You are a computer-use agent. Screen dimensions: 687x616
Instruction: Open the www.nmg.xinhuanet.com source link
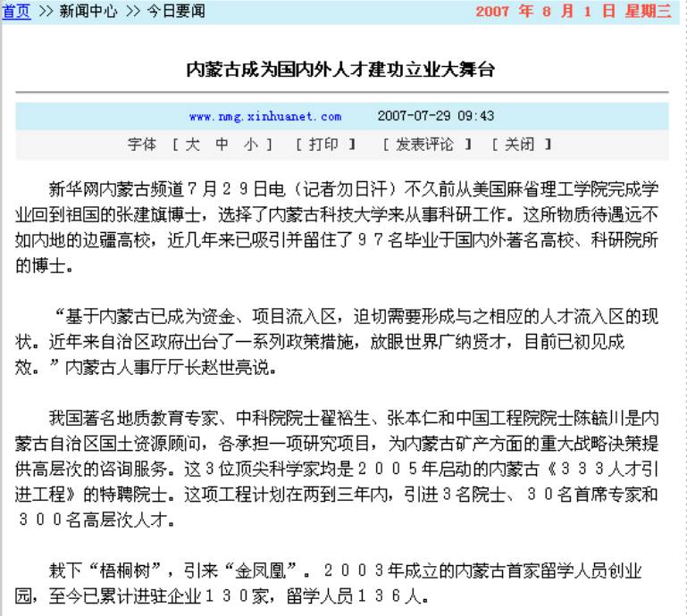(x=264, y=116)
